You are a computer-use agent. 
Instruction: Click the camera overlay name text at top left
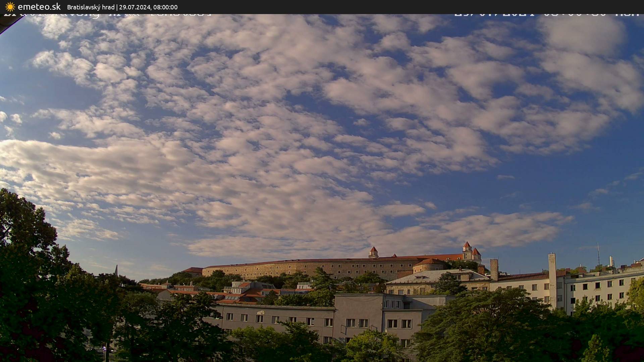pos(107,15)
